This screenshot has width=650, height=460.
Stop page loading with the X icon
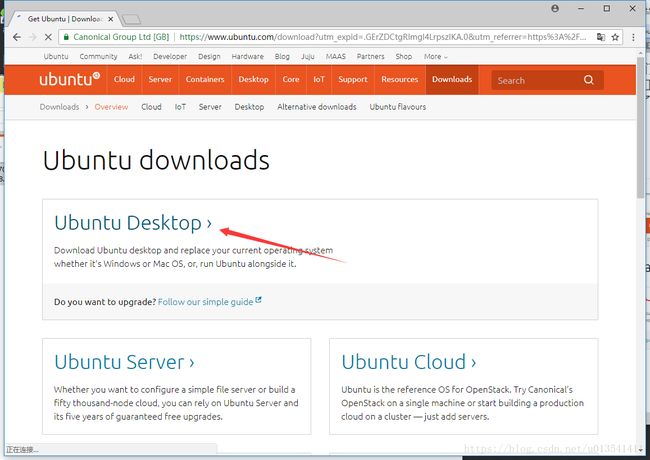(48, 37)
